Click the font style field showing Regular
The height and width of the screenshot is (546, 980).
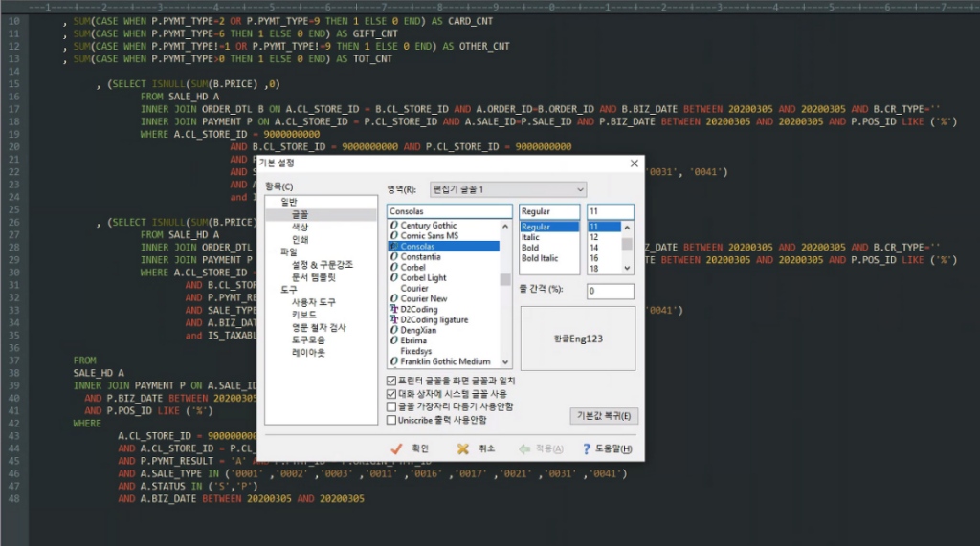click(x=549, y=211)
